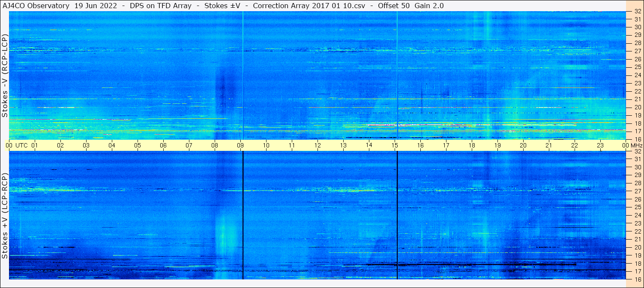
Task: Pick the 20 hour tick on UTC axis
Action: (x=523, y=145)
